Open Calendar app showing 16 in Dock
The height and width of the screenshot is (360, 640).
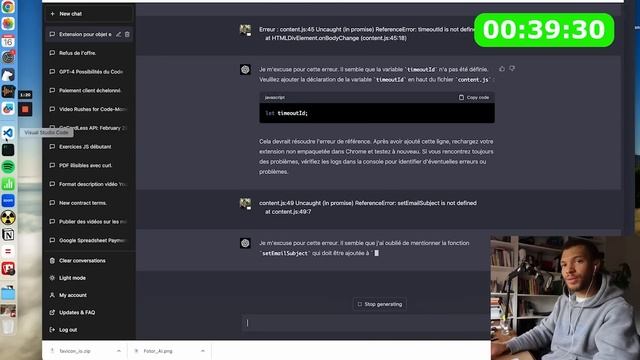pyautogui.click(x=8, y=40)
